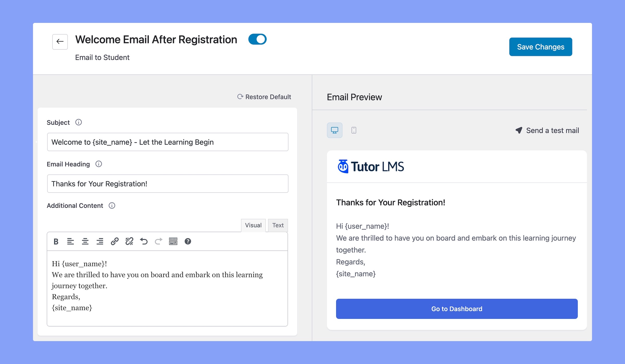Screen dimensions: 625x364
Task: Click the unlink icon
Action: click(129, 241)
